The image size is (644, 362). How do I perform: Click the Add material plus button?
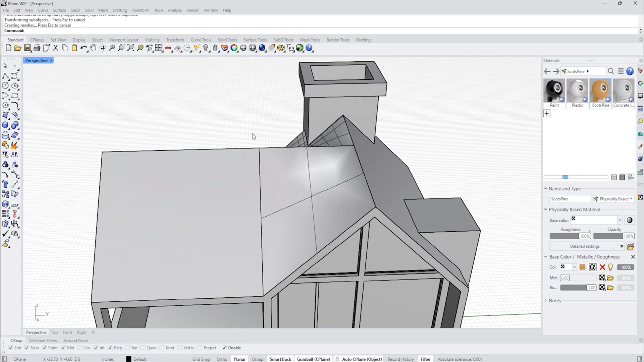[x=547, y=114]
